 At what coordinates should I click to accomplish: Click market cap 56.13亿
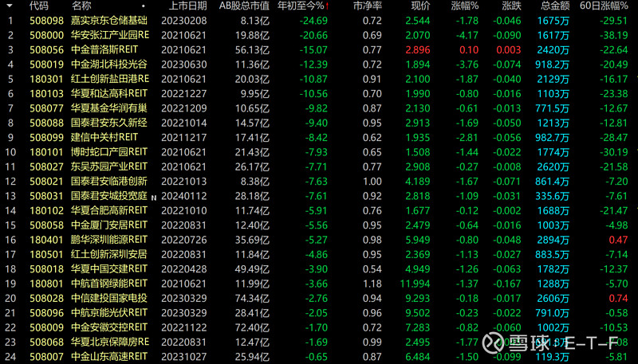[252, 49]
